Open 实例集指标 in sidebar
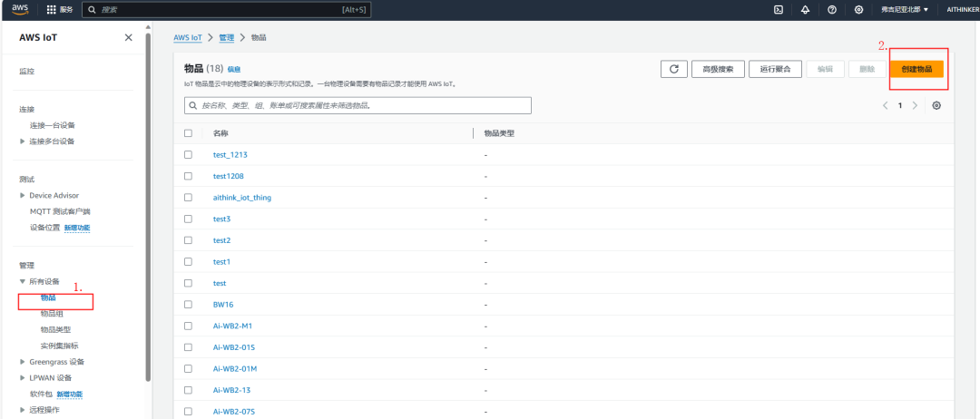 (x=59, y=346)
